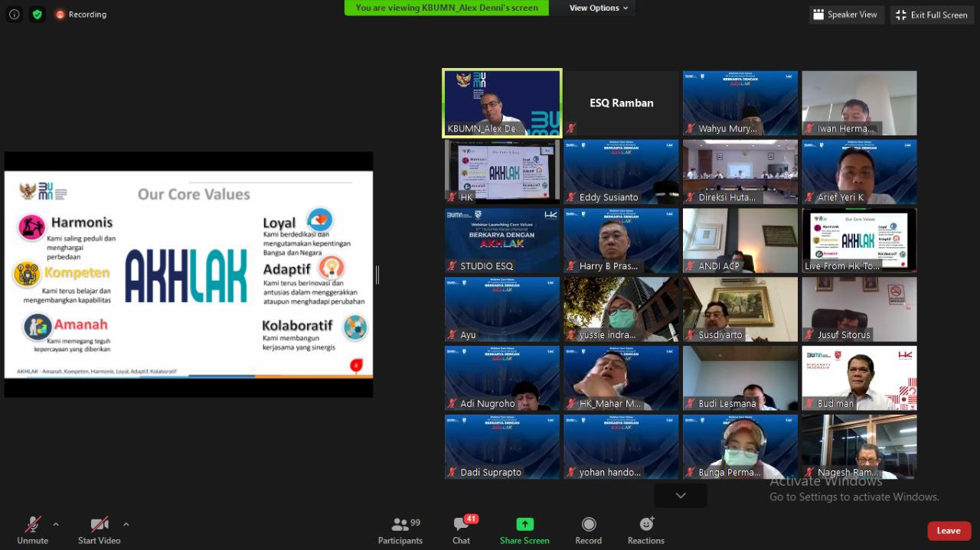
Task: Select Wahyu Mury's video tile
Action: pyautogui.click(x=740, y=103)
